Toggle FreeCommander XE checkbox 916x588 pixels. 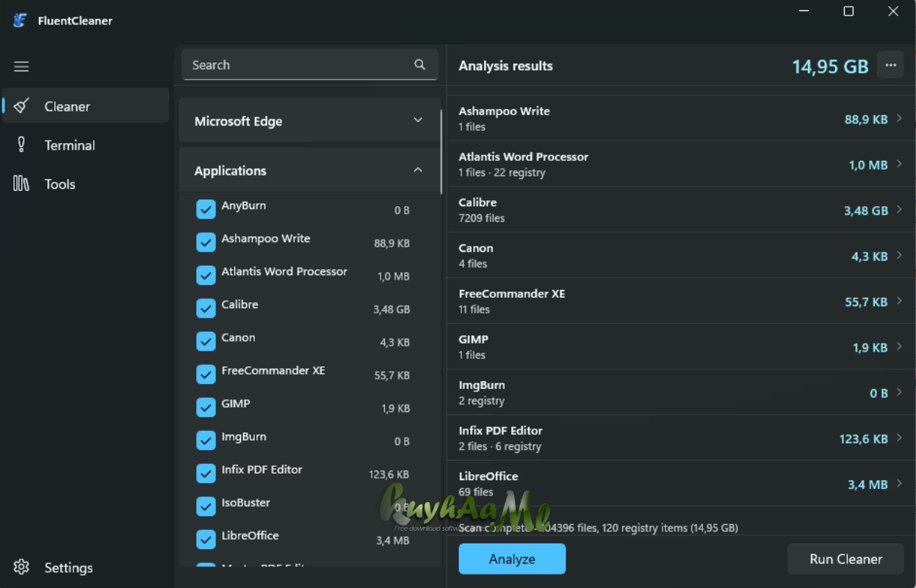pyautogui.click(x=206, y=374)
